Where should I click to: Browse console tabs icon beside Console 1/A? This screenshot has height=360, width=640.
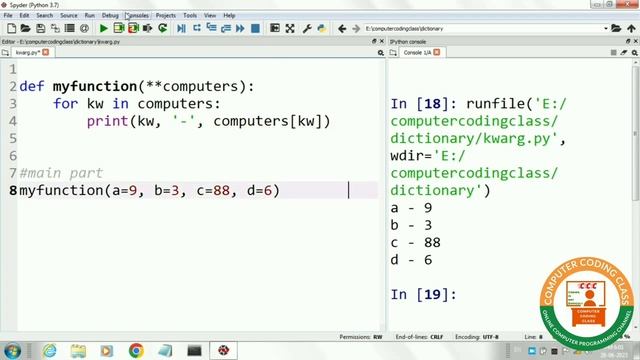tap(393, 53)
